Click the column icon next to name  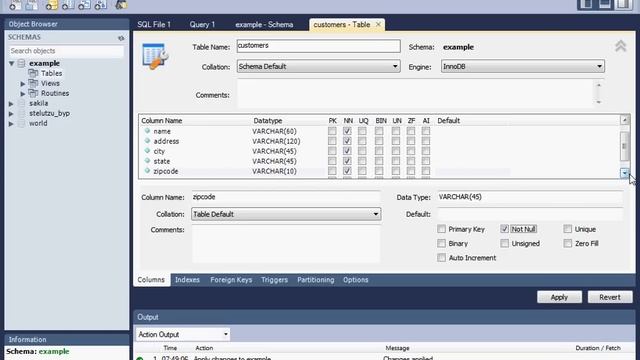(147, 131)
